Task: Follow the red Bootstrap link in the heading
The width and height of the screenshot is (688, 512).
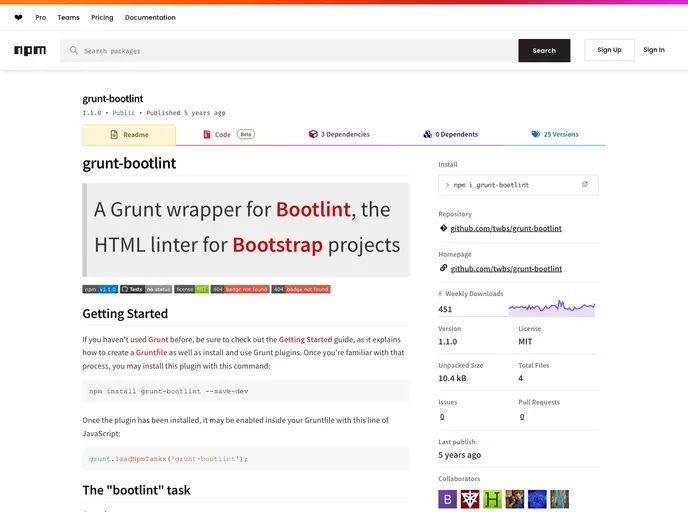Action: pyautogui.click(x=277, y=245)
